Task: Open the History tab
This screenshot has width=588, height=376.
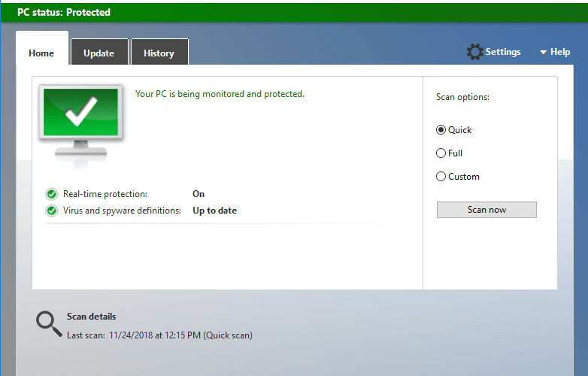Action: (x=159, y=52)
